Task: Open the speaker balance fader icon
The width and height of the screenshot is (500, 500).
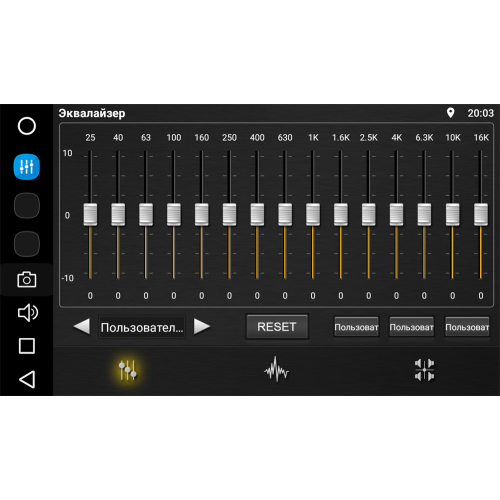Action: coord(424,370)
